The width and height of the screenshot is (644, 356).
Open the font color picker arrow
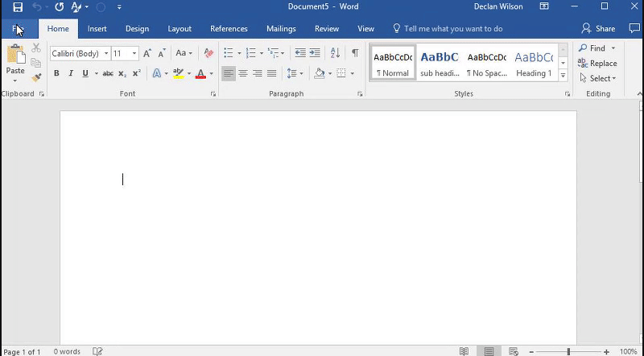coord(212,73)
